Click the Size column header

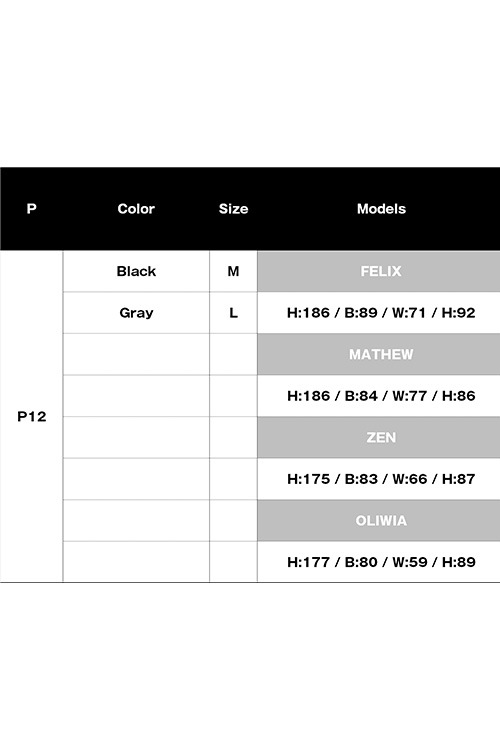[x=233, y=209]
